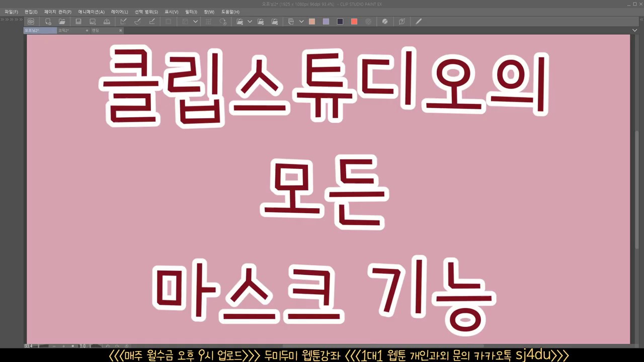Expand the canvas tab list chevron
Viewport: 644px width, 362px height.
(634, 31)
